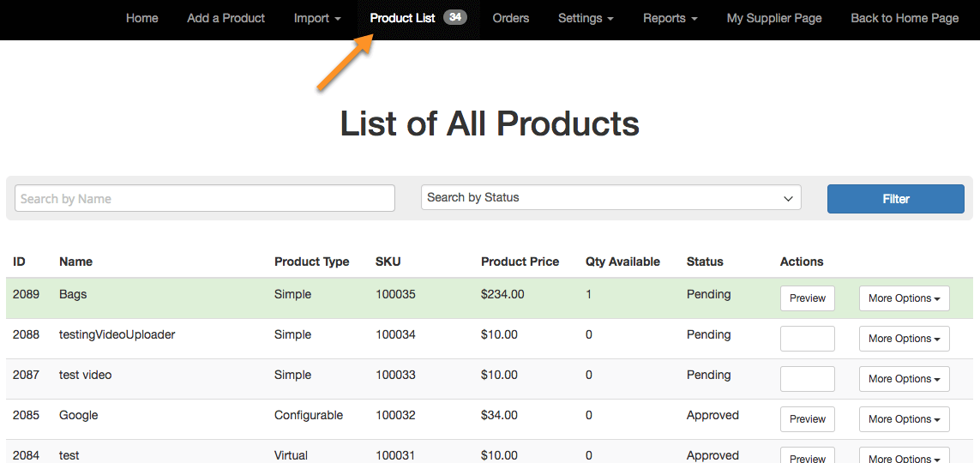Expand the Reports dropdown menu
Screen dimensions: 980x463
670,18
